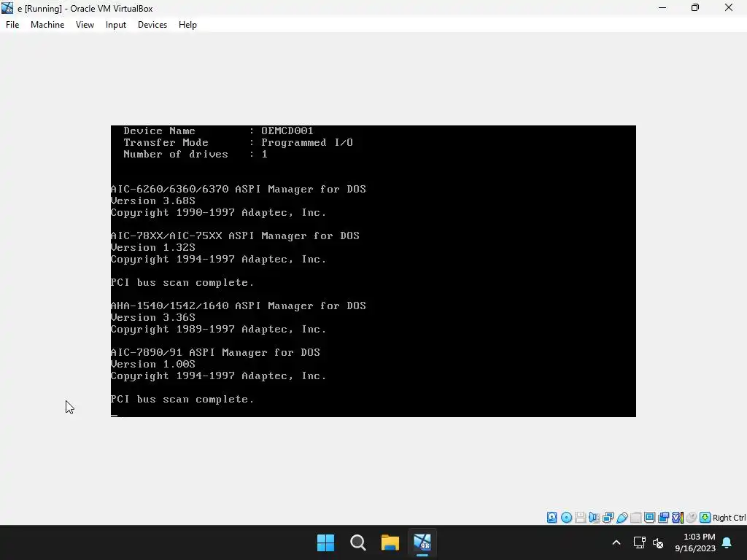Click the VirtualBox icon in title bar
This screenshot has height=560, width=747.
click(x=7, y=8)
